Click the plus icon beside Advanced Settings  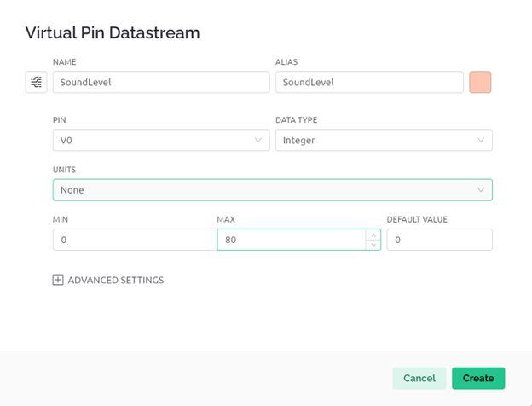point(58,280)
